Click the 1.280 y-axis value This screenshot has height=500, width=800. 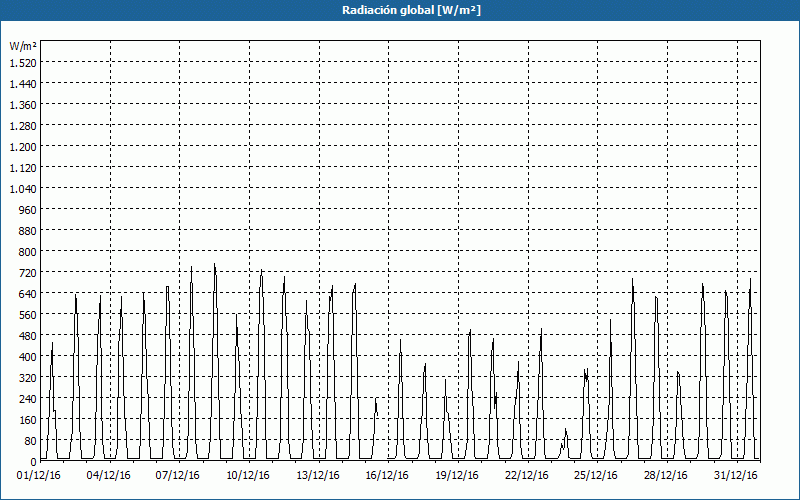tap(23, 126)
